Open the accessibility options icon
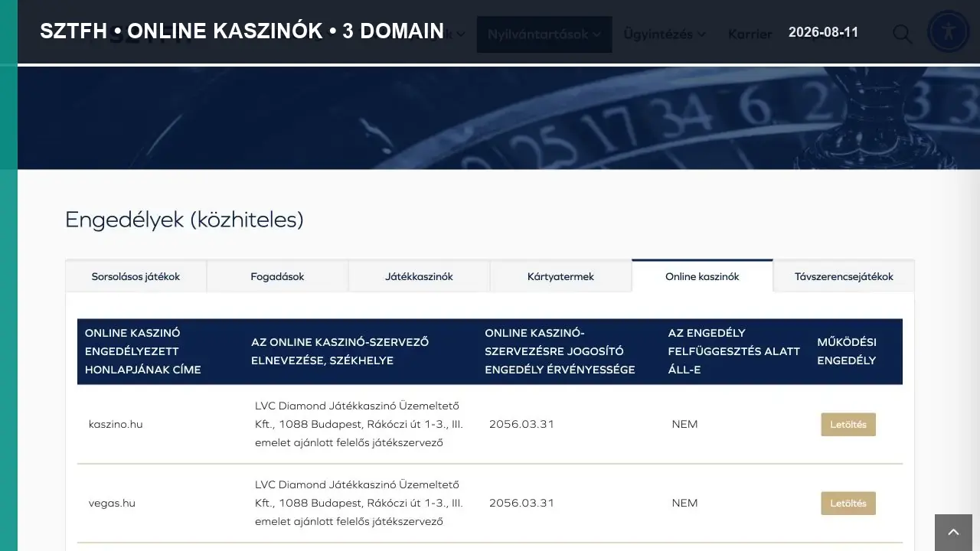This screenshot has height=551, width=980. (949, 31)
